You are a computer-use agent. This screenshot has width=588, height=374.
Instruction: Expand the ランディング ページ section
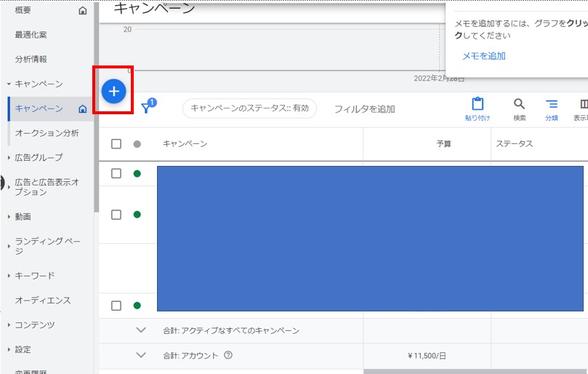click(x=9, y=246)
